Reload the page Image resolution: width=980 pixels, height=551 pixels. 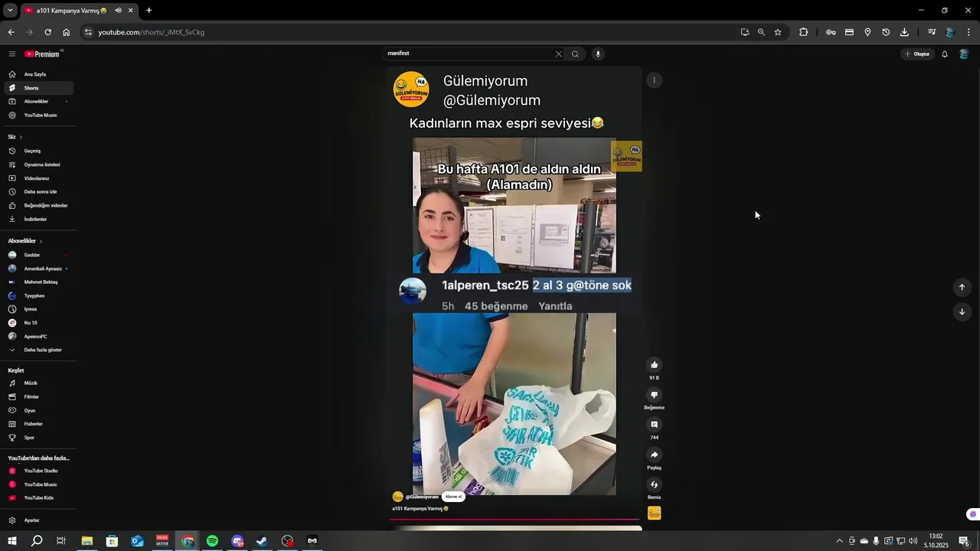[x=47, y=32]
